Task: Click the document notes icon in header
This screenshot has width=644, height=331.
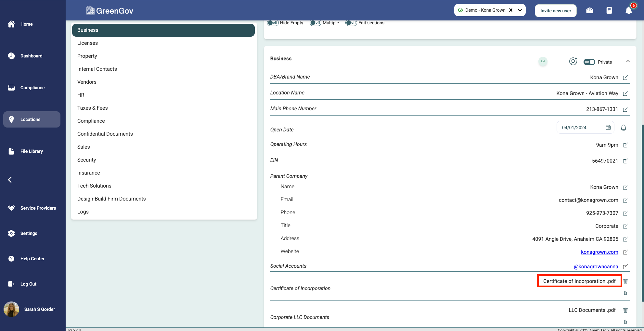Action: 609,11
